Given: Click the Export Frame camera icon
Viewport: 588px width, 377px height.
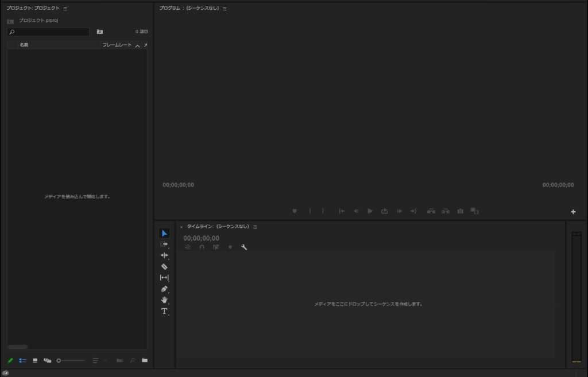Looking at the screenshot, I should [x=460, y=211].
